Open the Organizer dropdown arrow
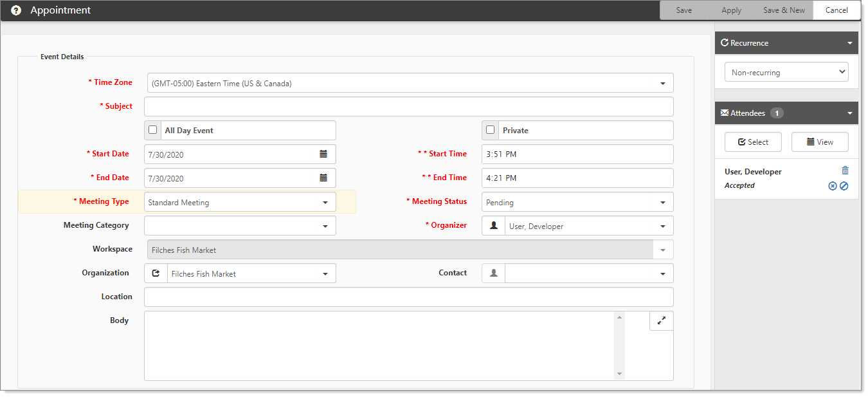 coord(663,226)
